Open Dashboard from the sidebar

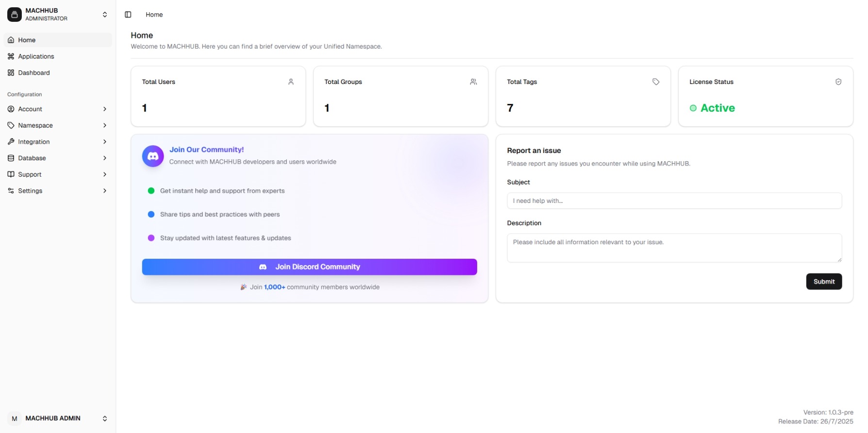click(x=58, y=73)
